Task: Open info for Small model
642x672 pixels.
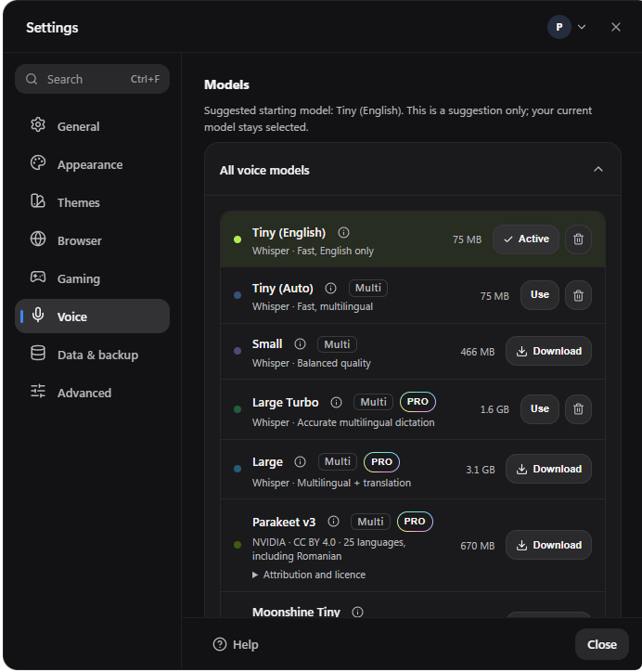Action: pyautogui.click(x=301, y=344)
